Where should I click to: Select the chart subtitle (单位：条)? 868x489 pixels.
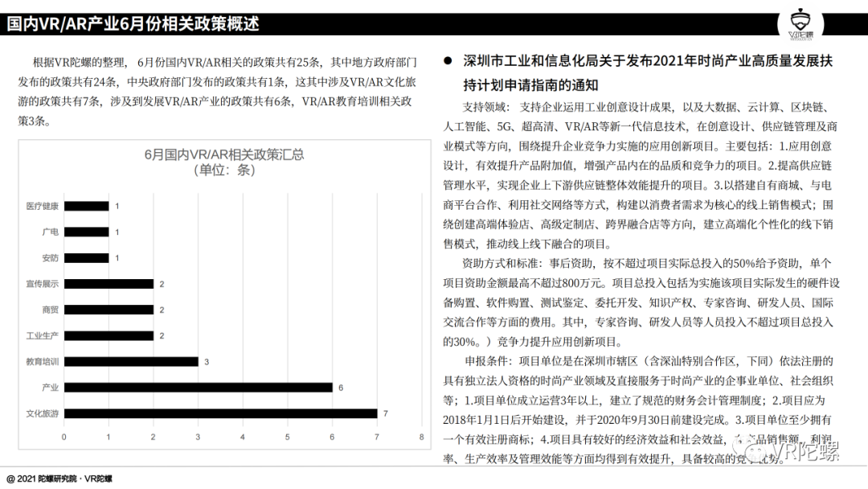[224, 170]
